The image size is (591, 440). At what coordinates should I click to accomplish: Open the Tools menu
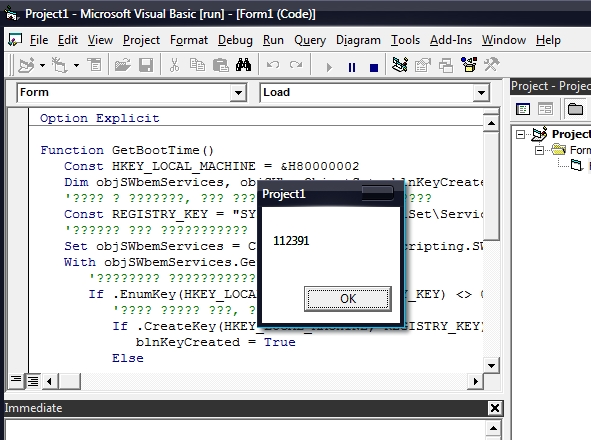[405, 40]
